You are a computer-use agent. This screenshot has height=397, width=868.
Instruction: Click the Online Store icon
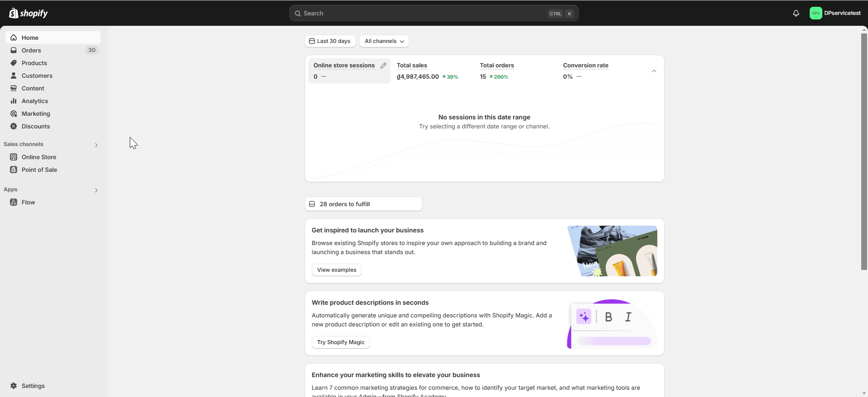click(x=14, y=157)
